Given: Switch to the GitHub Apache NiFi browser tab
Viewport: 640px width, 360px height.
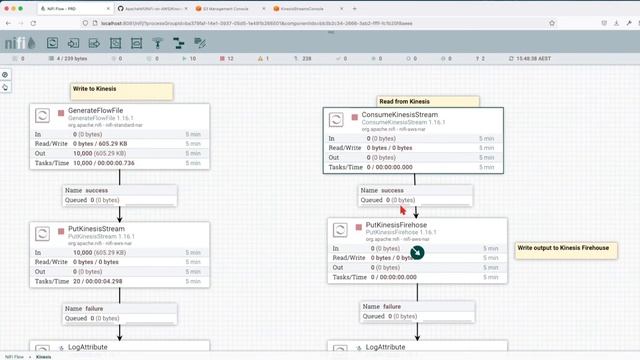Looking at the screenshot, I should coord(152,9).
